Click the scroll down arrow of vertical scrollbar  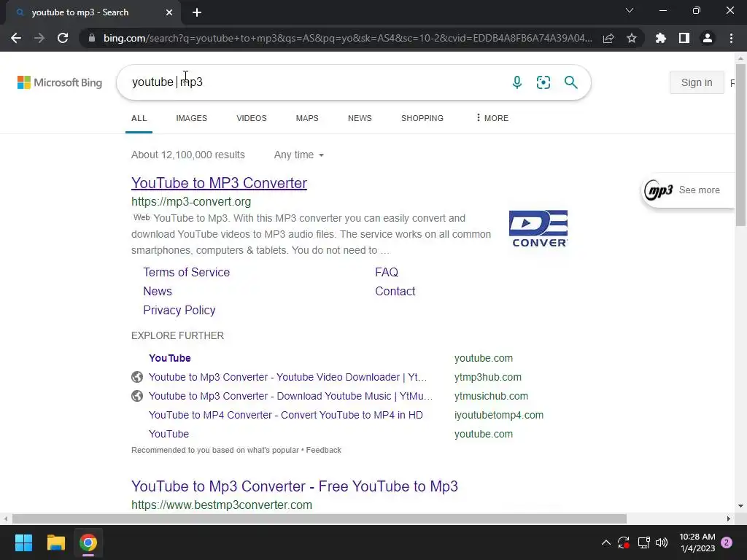click(741, 506)
